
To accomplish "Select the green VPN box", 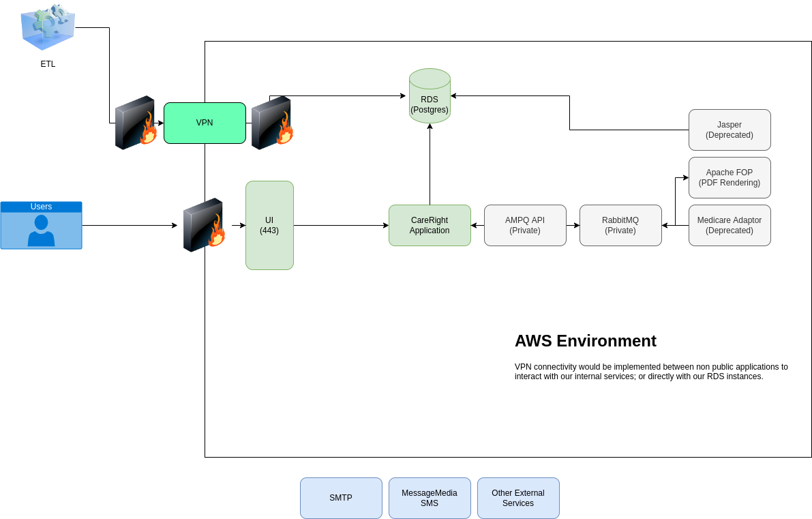I will [205, 123].
